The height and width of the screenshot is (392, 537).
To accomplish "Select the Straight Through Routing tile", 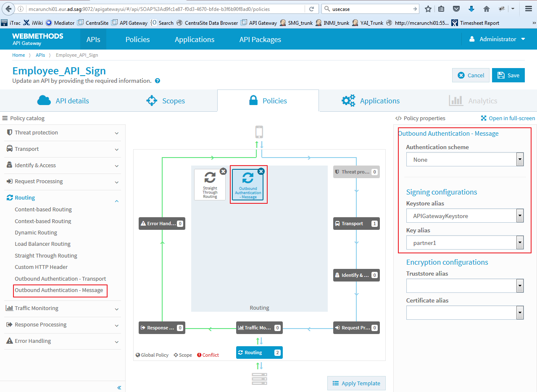I will pyautogui.click(x=210, y=184).
